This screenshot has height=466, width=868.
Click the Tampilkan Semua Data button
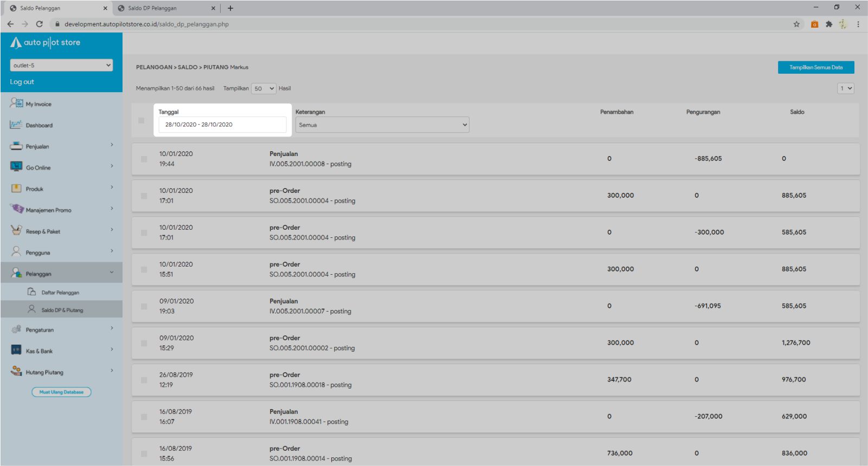click(815, 67)
